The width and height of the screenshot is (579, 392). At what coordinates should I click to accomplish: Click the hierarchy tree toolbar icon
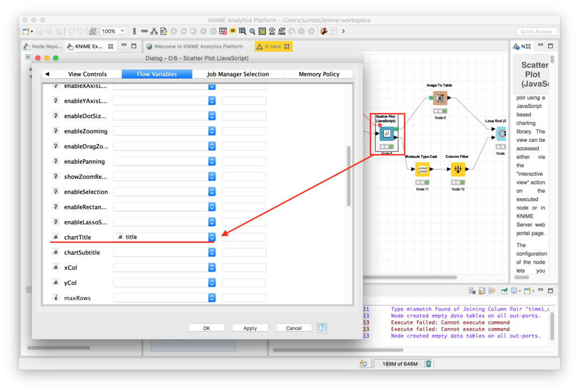154,32
